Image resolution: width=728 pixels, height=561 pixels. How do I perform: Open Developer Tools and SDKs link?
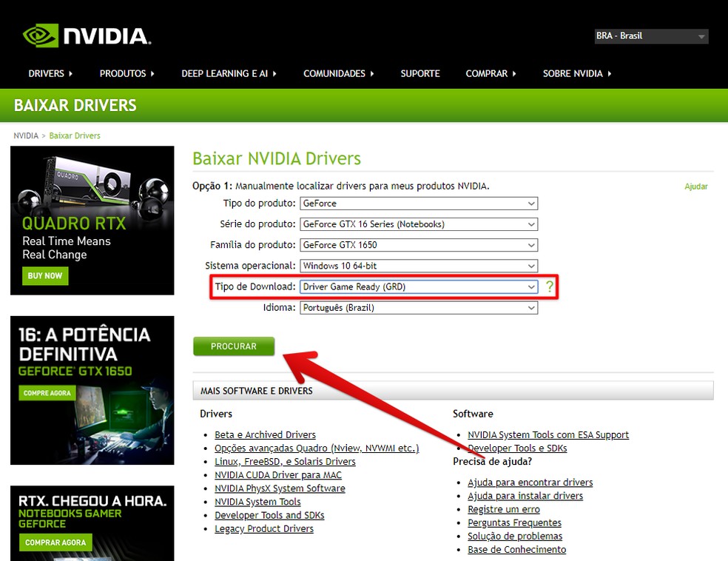(269, 516)
